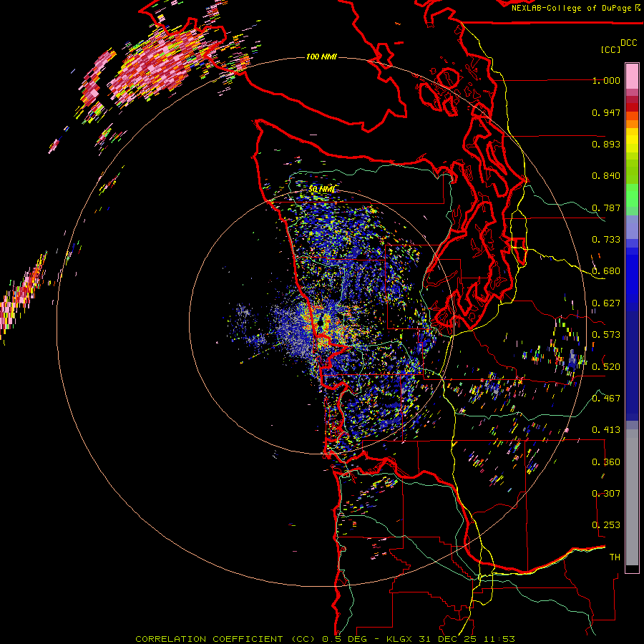Screen dimensions: 644x644
Task: Select the 0.893 scale value
Action: (606, 144)
